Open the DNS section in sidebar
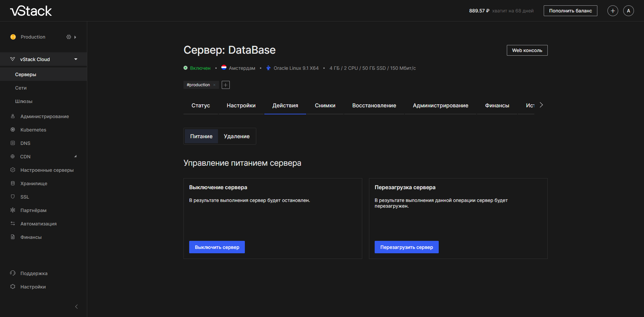Image resolution: width=644 pixels, height=317 pixels. [25, 143]
